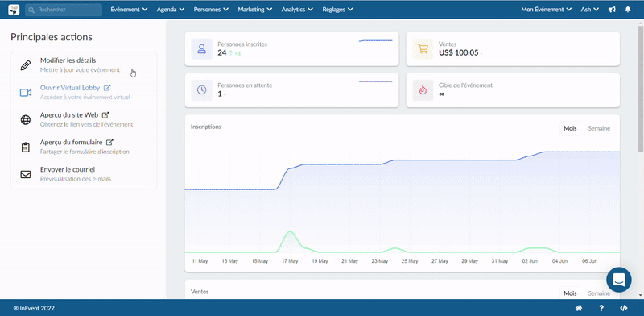Click the clipboard icon beside Aperçu du formulaire
644x316 pixels.
click(x=26, y=148)
